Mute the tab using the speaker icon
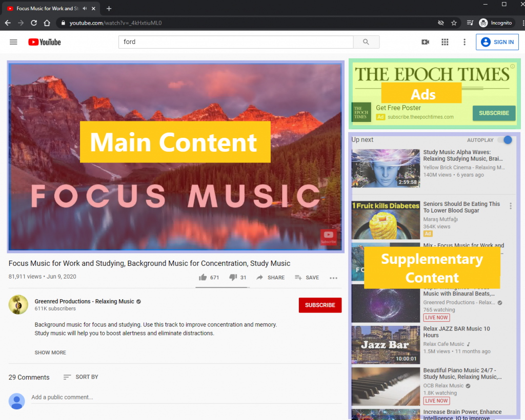The image size is (525, 420). coord(85,8)
